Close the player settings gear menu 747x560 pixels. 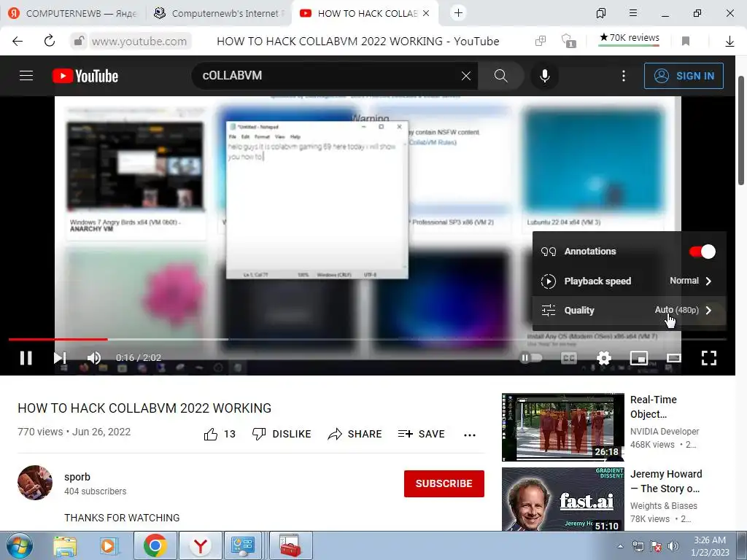point(603,357)
